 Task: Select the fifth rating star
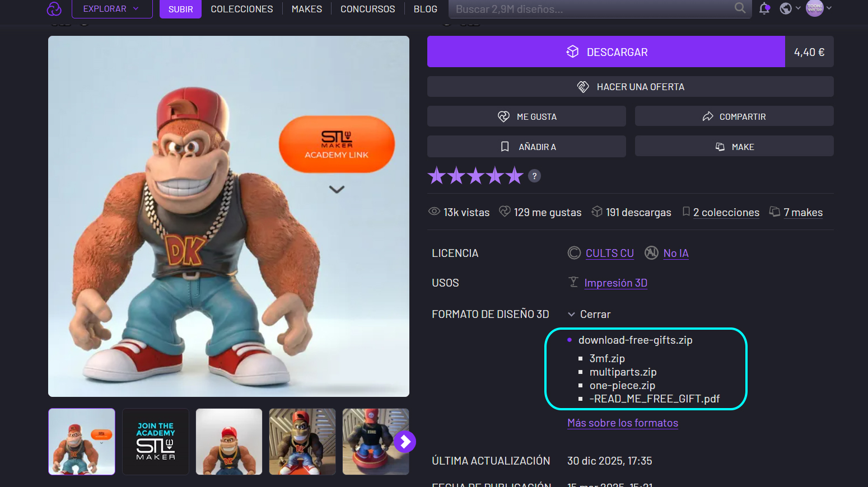click(514, 176)
